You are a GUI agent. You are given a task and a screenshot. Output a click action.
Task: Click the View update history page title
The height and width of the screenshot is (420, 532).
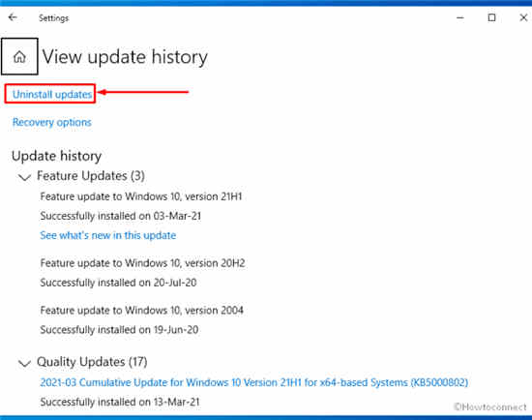125,57
